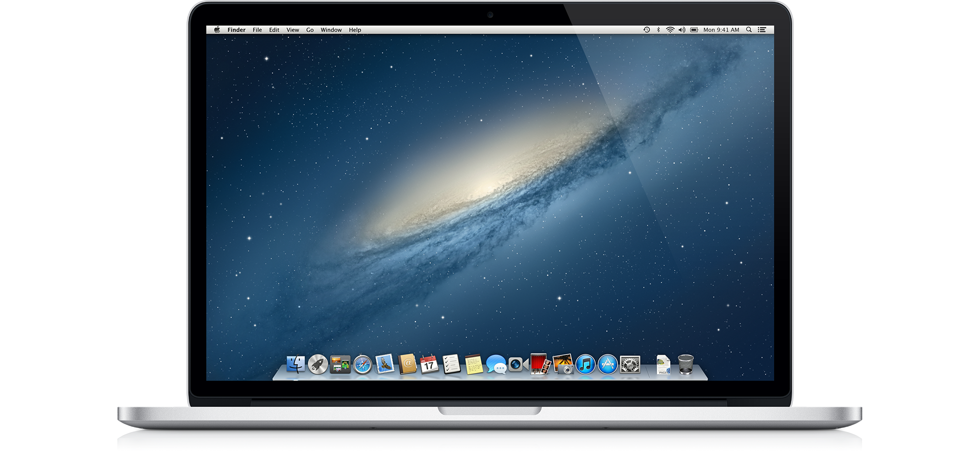This screenshot has width=980, height=452.
Task: Open the Help menu
Action: click(x=355, y=30)
